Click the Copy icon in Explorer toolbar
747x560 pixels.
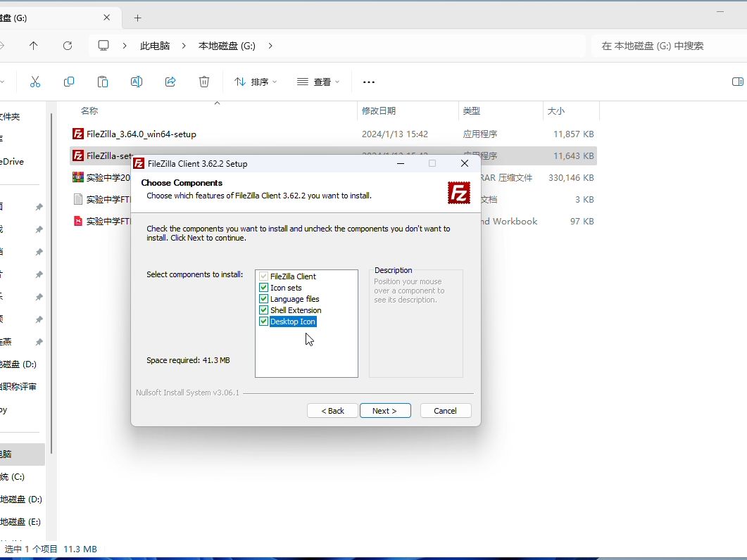coord(68,82)
